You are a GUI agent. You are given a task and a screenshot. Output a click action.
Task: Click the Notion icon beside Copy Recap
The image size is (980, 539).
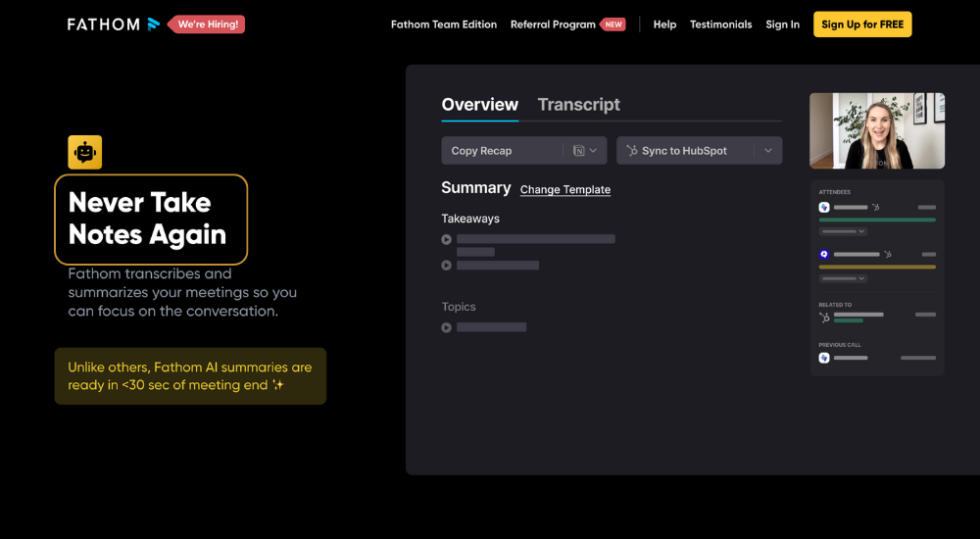pyautogui.click(x=579, y=151)
